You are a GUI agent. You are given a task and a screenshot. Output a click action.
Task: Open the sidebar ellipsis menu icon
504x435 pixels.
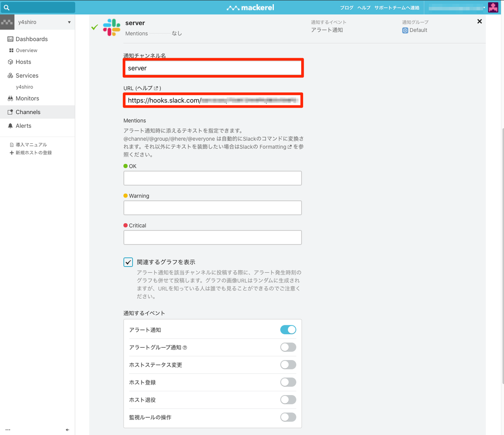click(x=8, y=430)
